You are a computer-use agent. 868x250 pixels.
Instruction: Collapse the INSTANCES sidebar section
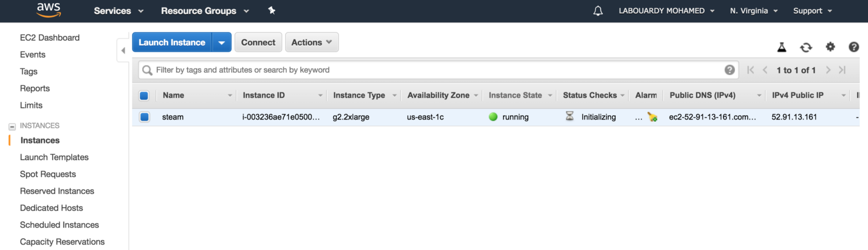pyautogui.click(x=12, y=126)
